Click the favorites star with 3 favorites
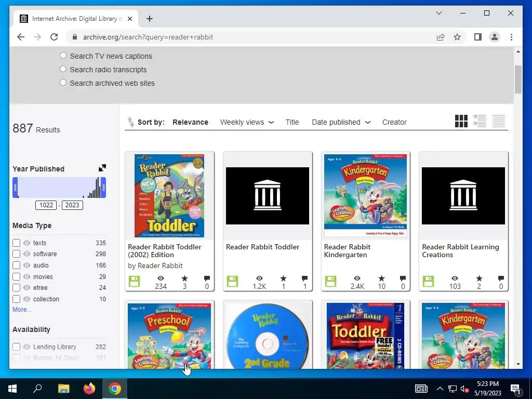532x399 pixels. [x=184, y=278]
